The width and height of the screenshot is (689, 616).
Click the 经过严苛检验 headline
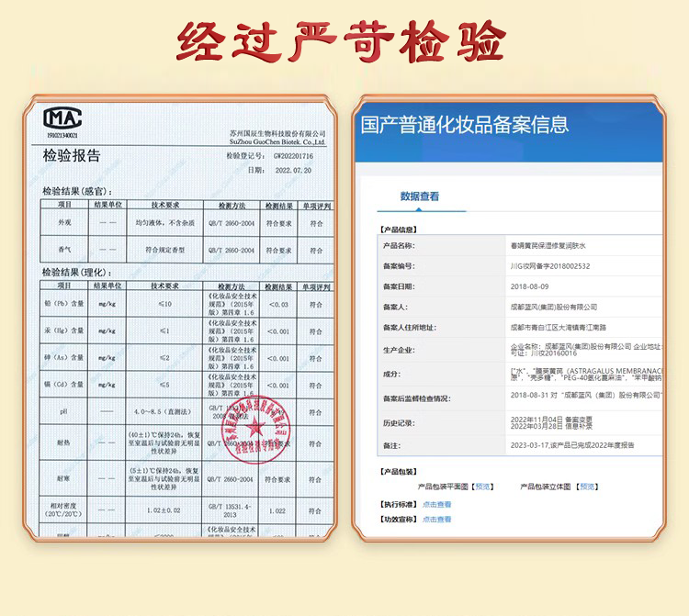342,42
